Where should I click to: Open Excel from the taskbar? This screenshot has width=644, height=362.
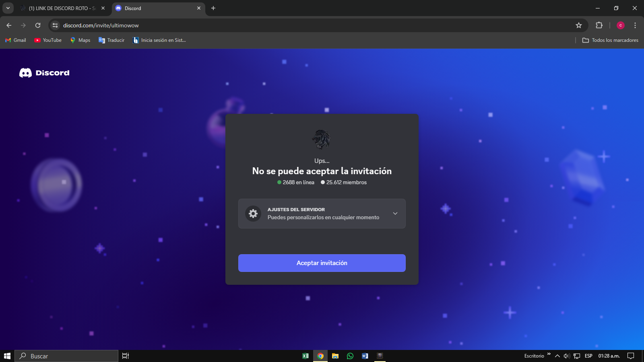[x=305, y=356]
